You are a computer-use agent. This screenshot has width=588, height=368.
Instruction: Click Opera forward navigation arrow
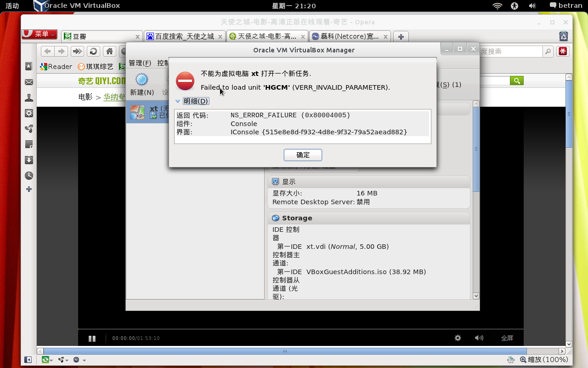point(61,52)
